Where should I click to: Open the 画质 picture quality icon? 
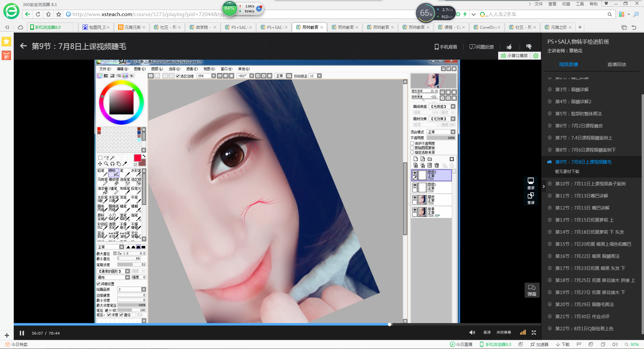point(531,183)
